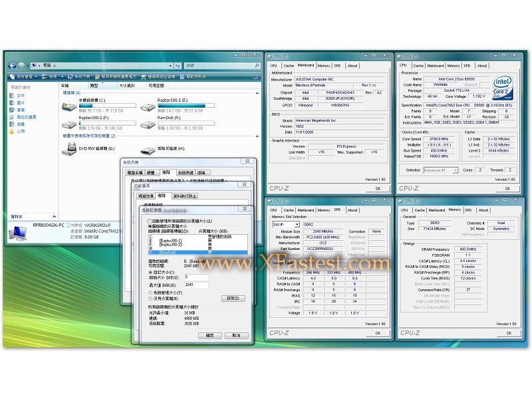This screenshot has width=532, height=399.
Task: Select the Raptor300-2 (F:) drive icon
Action: coord(69,125)
